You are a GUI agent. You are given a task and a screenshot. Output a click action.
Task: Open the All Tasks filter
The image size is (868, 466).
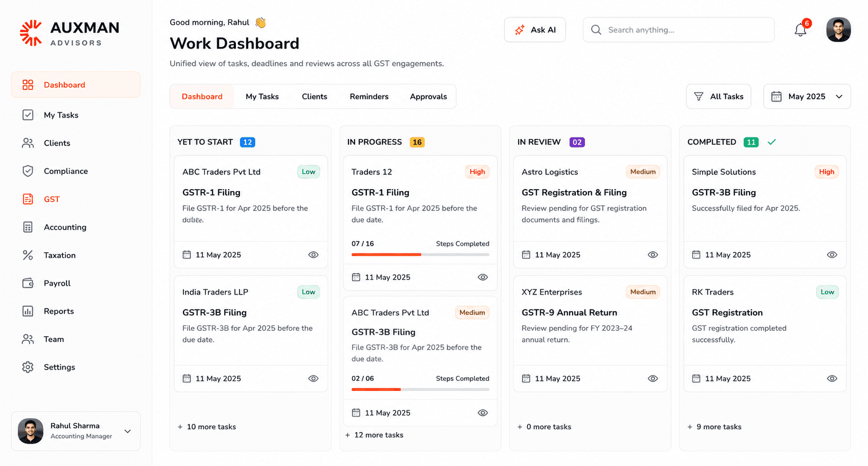point(718,96)
